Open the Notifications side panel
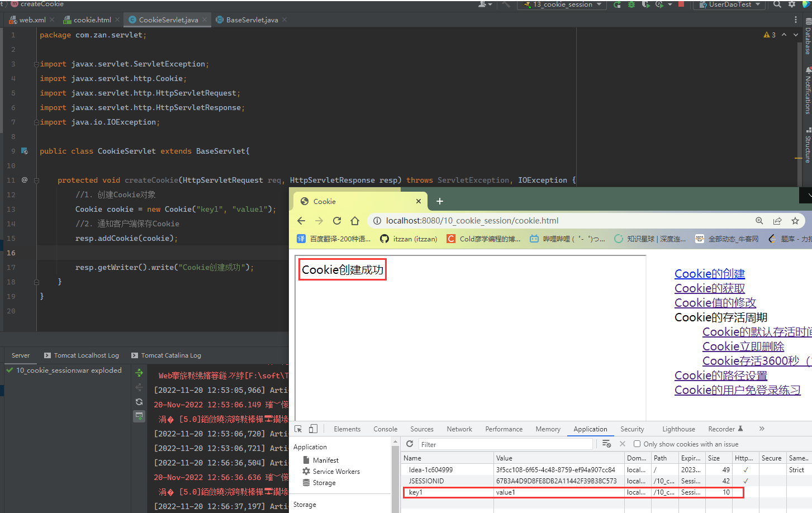Screen dimensions: 812x513 808,91
